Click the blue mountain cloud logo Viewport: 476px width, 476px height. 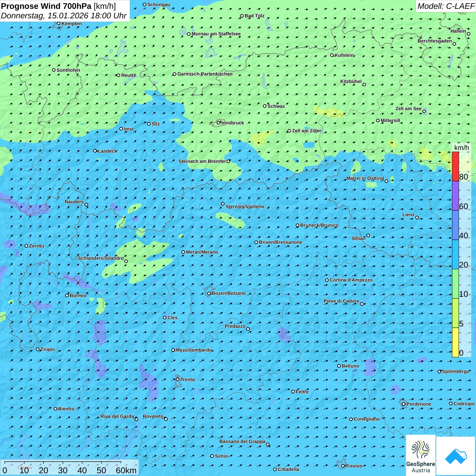456,456
